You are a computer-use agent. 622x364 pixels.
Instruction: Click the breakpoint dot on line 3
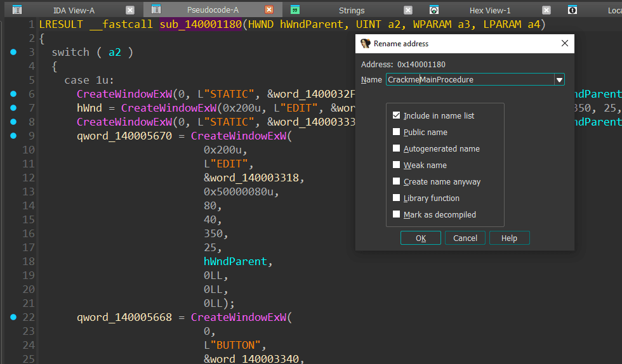click(14, 52)
